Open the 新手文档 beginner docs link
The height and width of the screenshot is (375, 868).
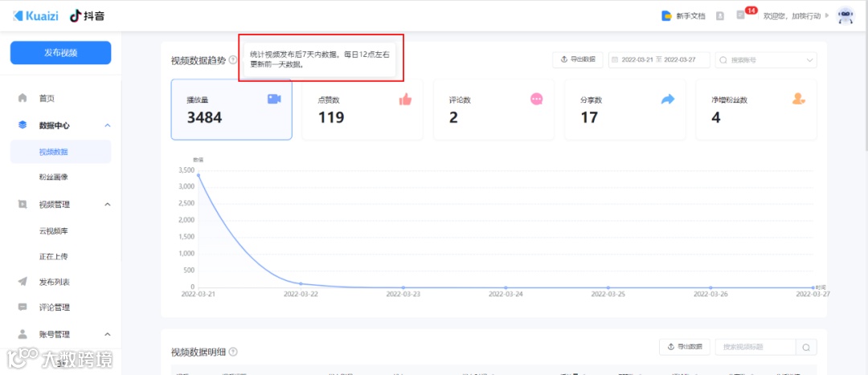coord(691,16)
